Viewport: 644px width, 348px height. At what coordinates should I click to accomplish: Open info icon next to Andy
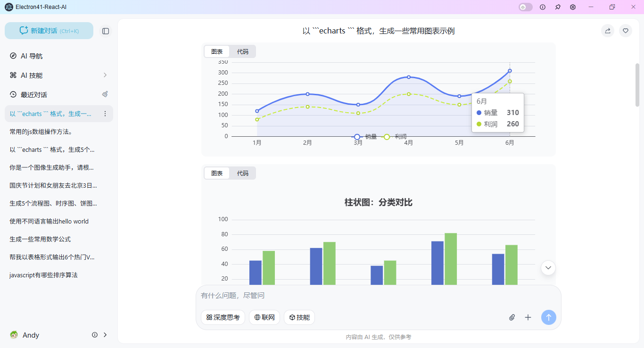pos(95,335)
